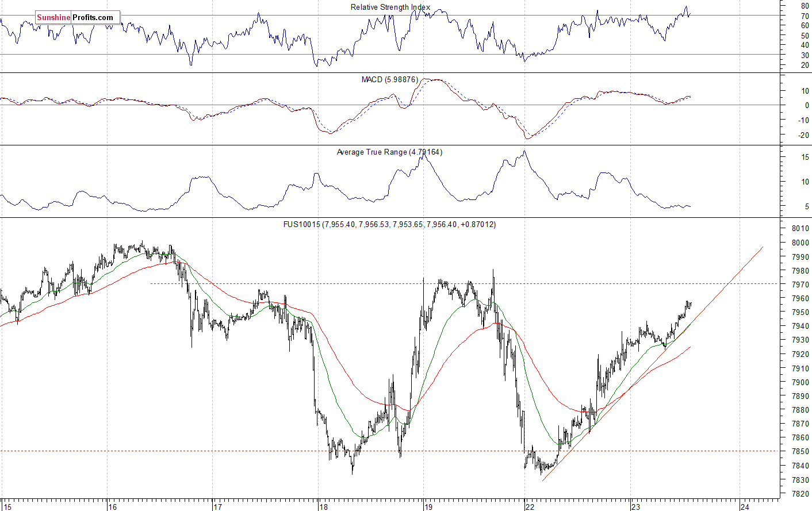Click the 7850 price axis value
The width and height of the screenshot is (812, 511).
click(800, 452)
